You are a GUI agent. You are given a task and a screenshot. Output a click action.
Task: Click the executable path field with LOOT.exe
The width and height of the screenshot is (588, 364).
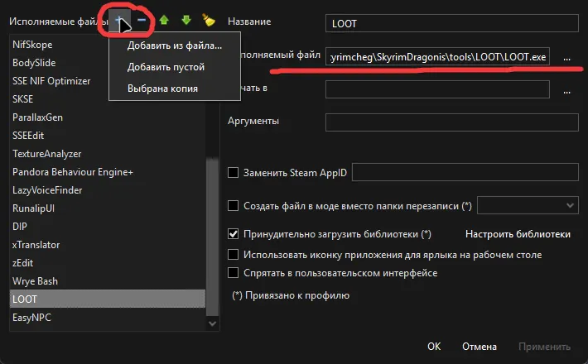click(437, 56)
